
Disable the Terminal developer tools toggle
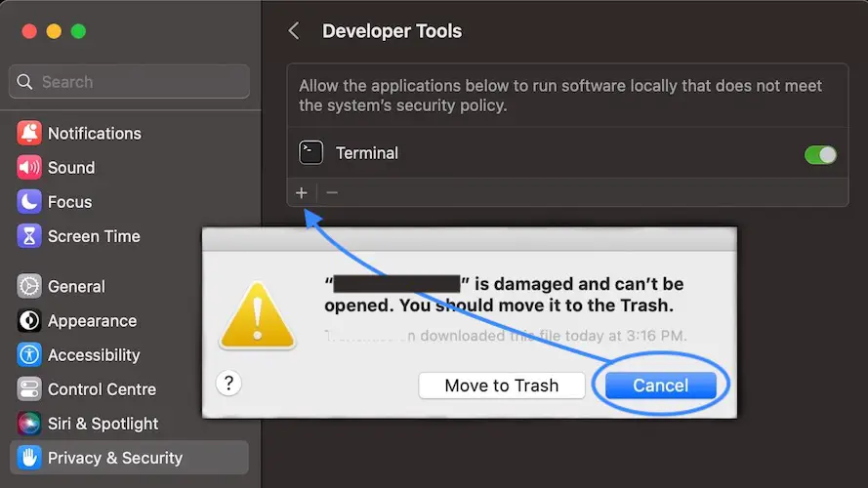pos(820,155)
